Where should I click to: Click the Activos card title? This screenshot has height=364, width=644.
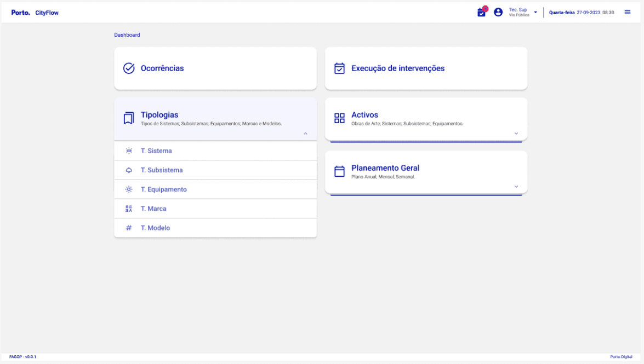(364, 115)
